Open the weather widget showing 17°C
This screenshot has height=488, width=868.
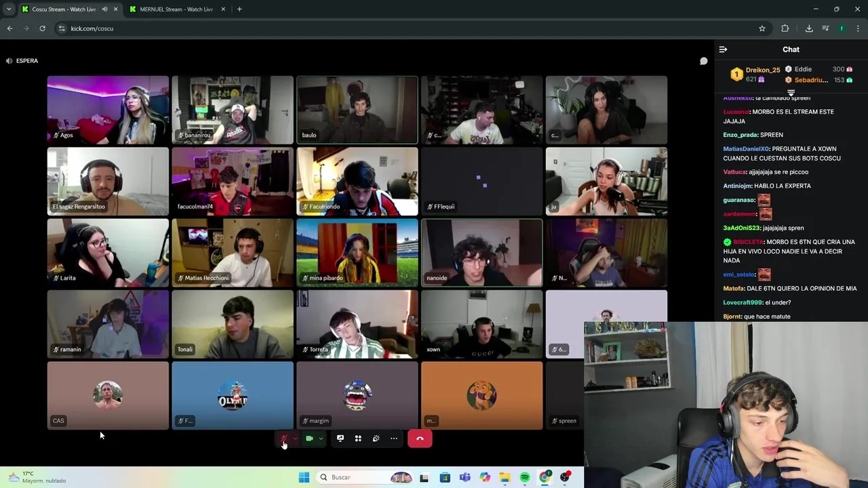pyautogui.click(x=38, y=477)
